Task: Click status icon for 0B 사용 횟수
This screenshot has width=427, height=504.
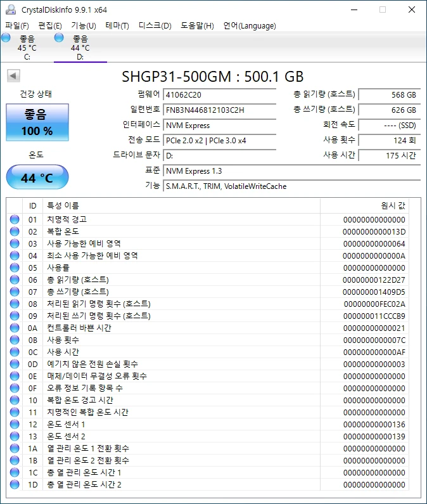Action: [15, 340]
